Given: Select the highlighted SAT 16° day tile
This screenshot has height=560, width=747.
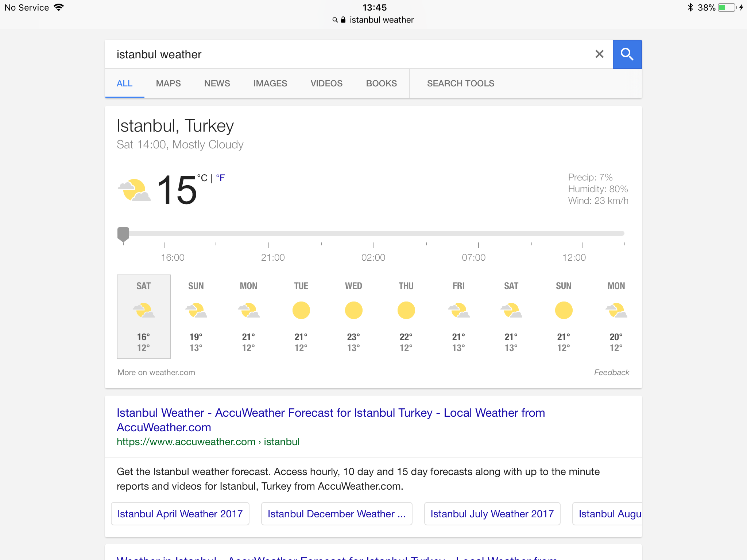Looking at the screenshot, I should (x=143, y=316).
